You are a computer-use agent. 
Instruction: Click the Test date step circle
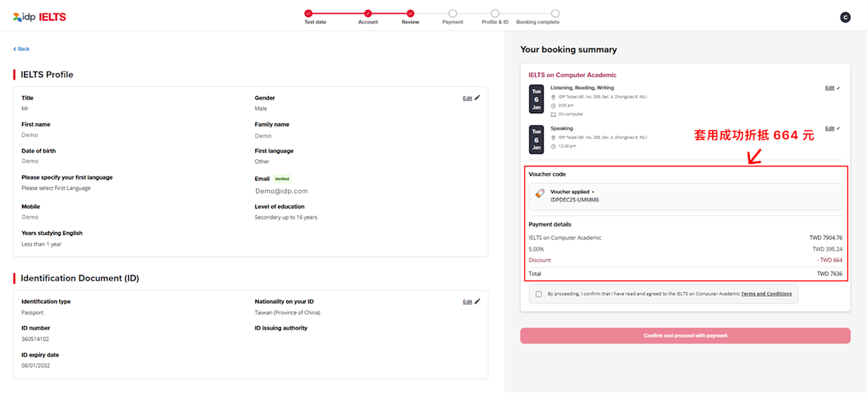tap(308, 13)
